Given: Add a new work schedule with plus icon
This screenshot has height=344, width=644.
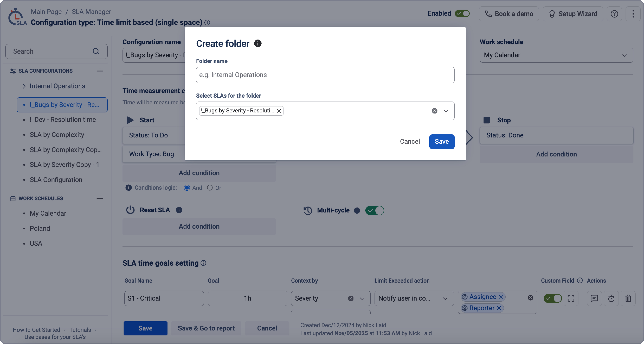Looking at the screenshot, I should pyautogui.click(x=100, y=199).
